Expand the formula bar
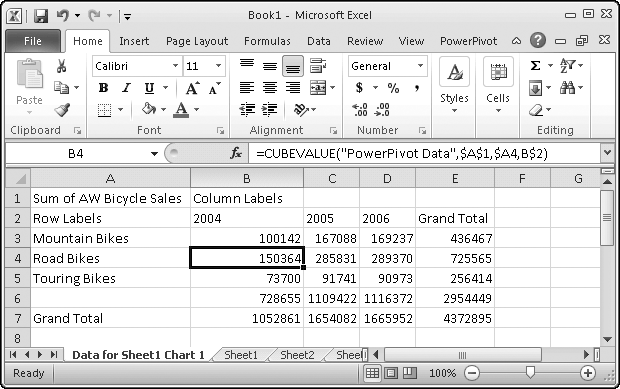This screenshot has height=389, width=620. (607, 153)
